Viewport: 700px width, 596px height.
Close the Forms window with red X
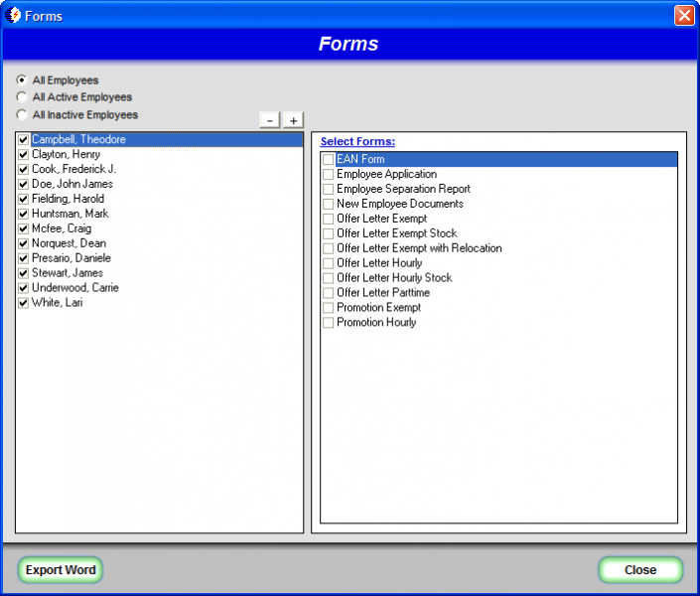tap(684, 16)
